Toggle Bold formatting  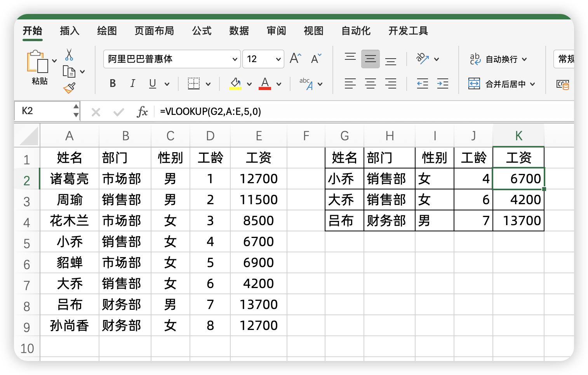click(113, 83)
